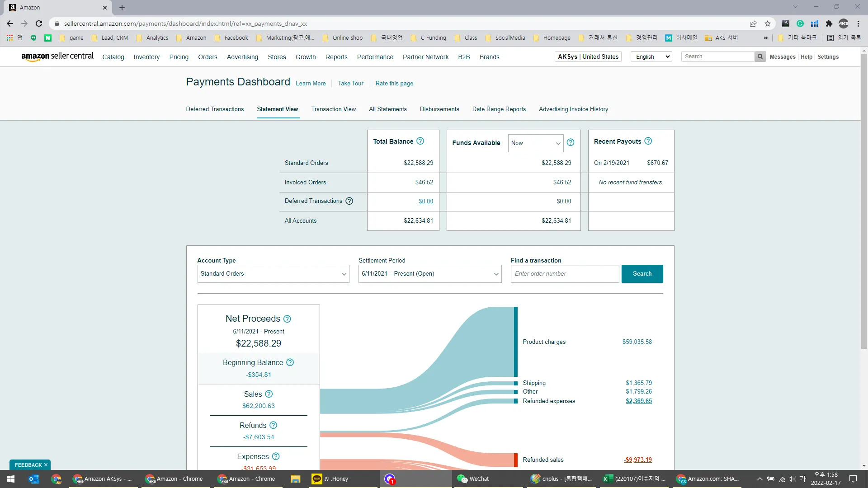Click the Total Balance help icon
Image resolution: width=868 pixels, height=488 pixels.
[x=420, y=141]
